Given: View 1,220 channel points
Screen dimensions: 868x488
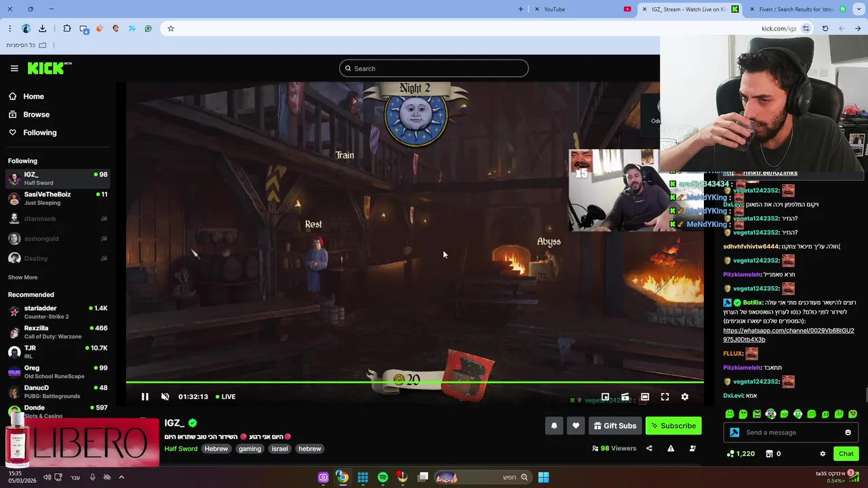Looking at the screenshot, I should coord(741,453).
